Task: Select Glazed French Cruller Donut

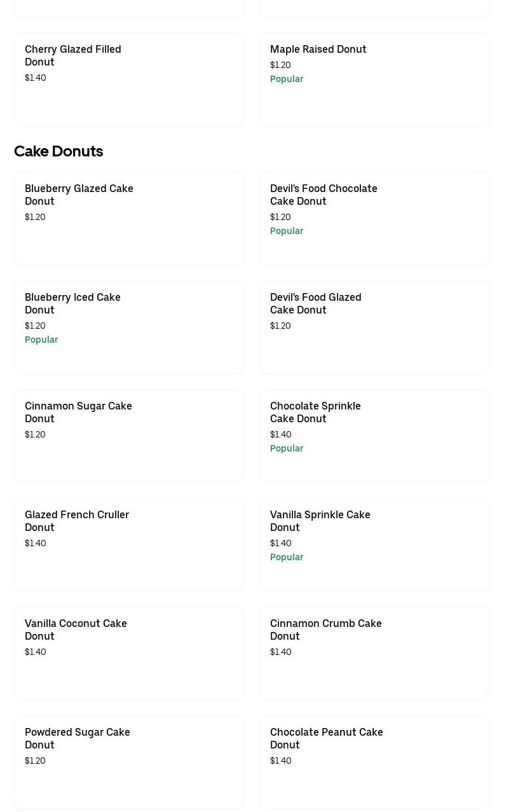Action: (x=77, y=521)
